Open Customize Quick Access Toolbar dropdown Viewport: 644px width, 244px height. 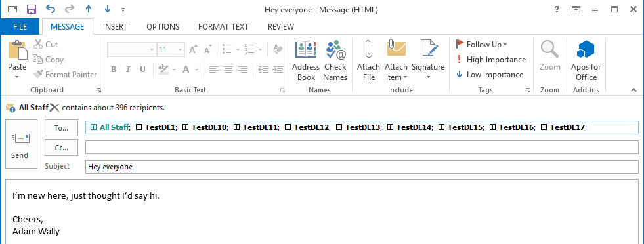pos(123,9)
